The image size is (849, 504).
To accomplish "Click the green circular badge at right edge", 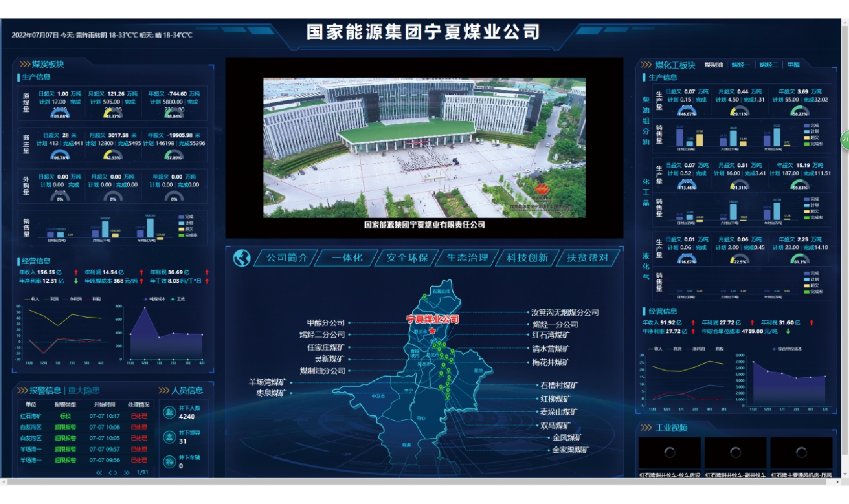I will (845, 140).
